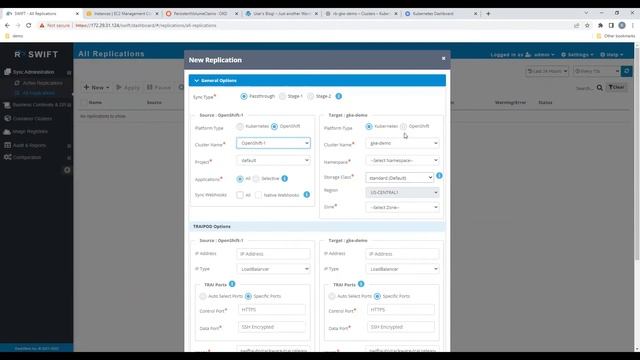Show info for Storage Class
Screen dimensions: 640x360
click(439, 176)
